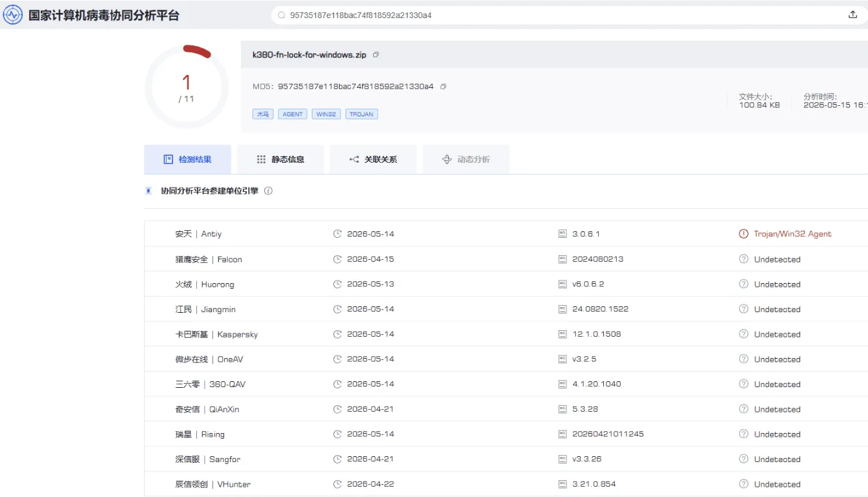This screenshot has width=868, height=497.
Task: Click the file size value 100.84 KB
Action: tap(759, 105)
